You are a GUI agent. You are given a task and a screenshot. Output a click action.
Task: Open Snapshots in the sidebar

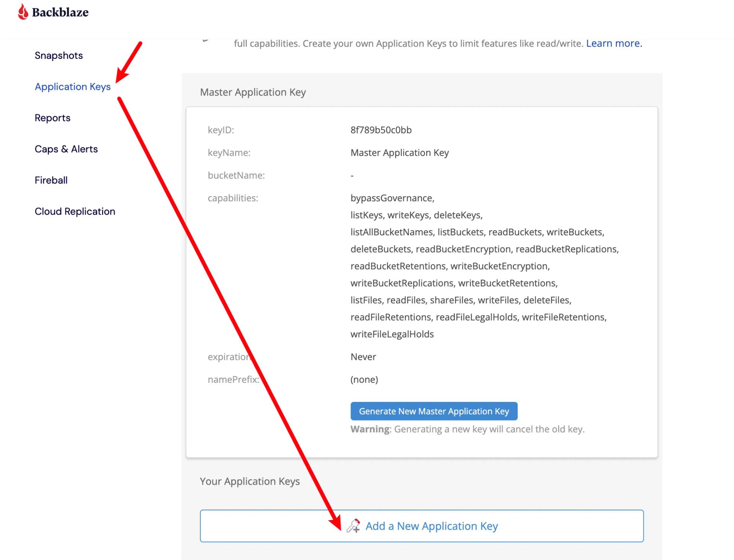(58, 55)
